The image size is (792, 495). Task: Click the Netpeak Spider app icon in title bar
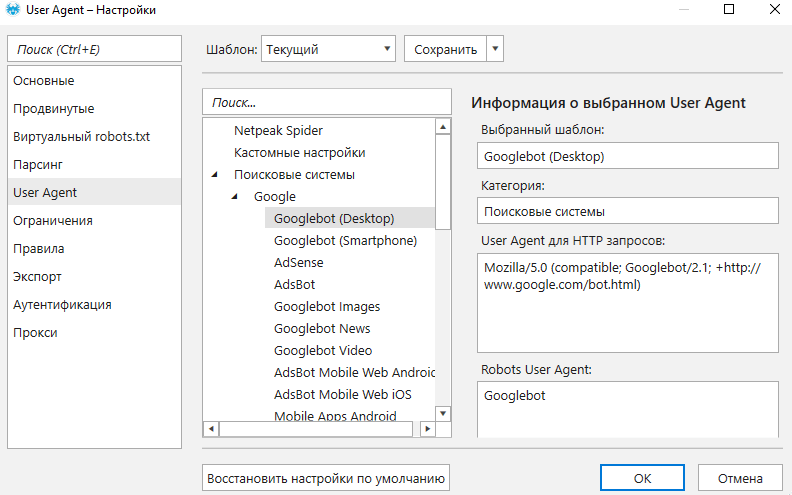pos(13,10)
